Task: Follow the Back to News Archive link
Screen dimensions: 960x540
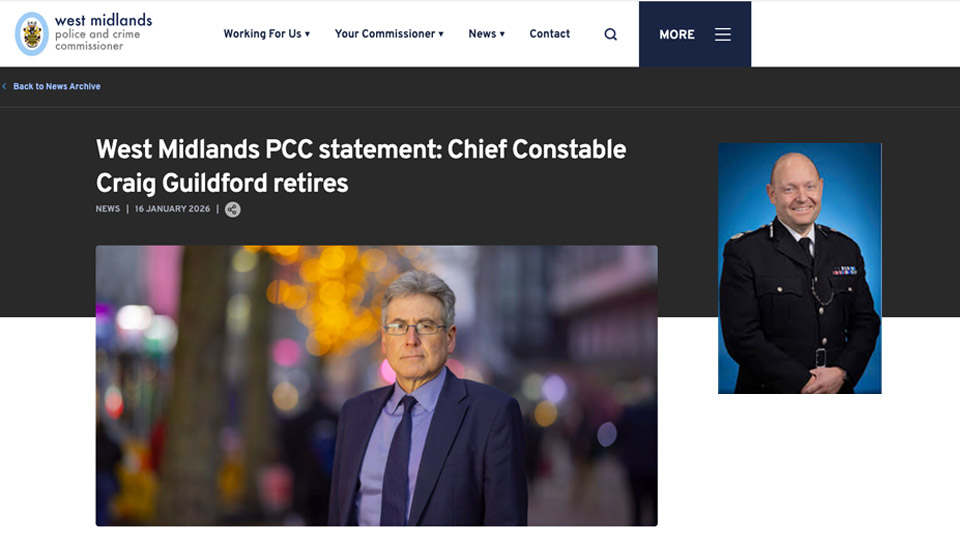Action: tap(57, 87)
